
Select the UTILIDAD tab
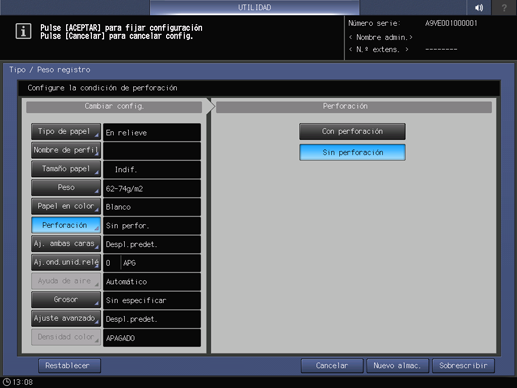point(254,7)
